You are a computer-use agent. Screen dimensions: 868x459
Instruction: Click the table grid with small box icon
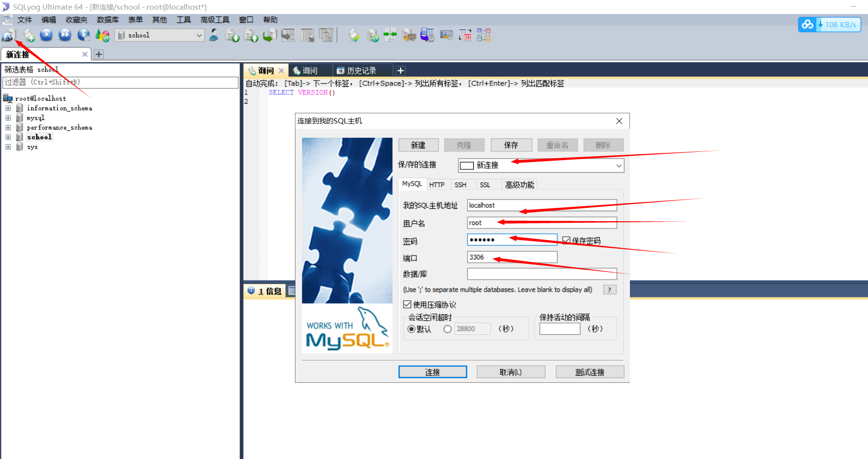(x=307, y=35)
